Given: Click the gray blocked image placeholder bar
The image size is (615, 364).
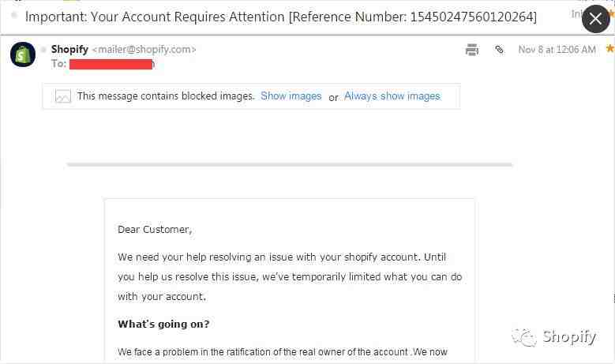Looking at the screenshot, I should tap(290, 164).
